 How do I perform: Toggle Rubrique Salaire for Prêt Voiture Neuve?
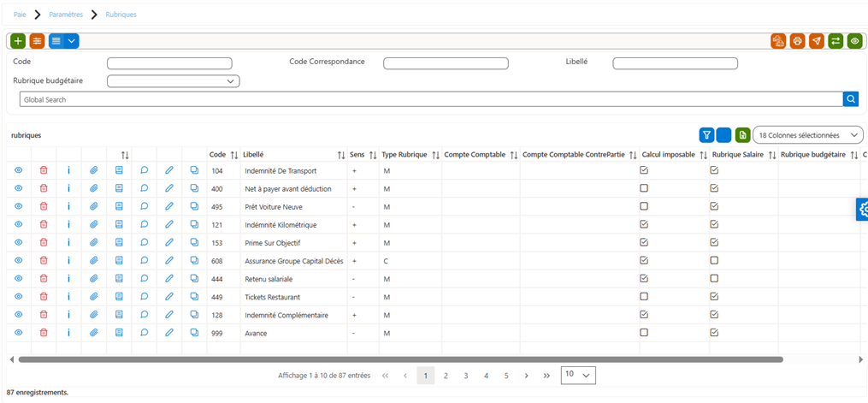tap(714, 206)
